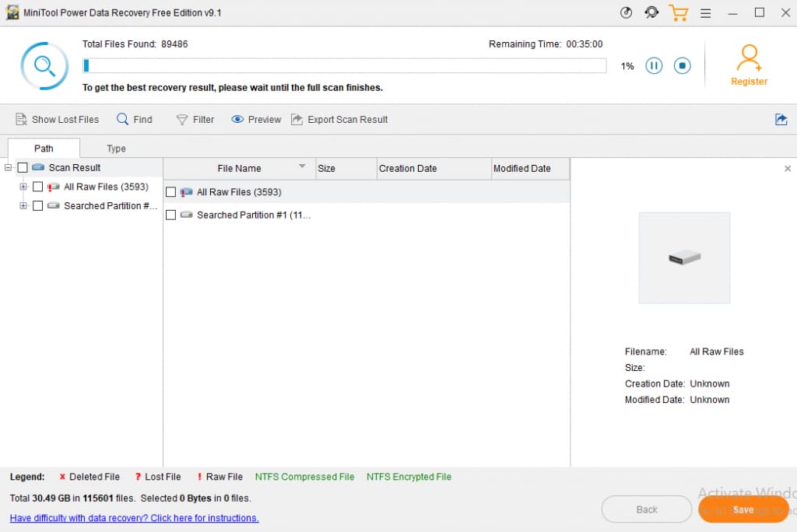Check Searched Partition #1 checkbox in file list
This screenshot has width=797, height=532.
(170, 215)
